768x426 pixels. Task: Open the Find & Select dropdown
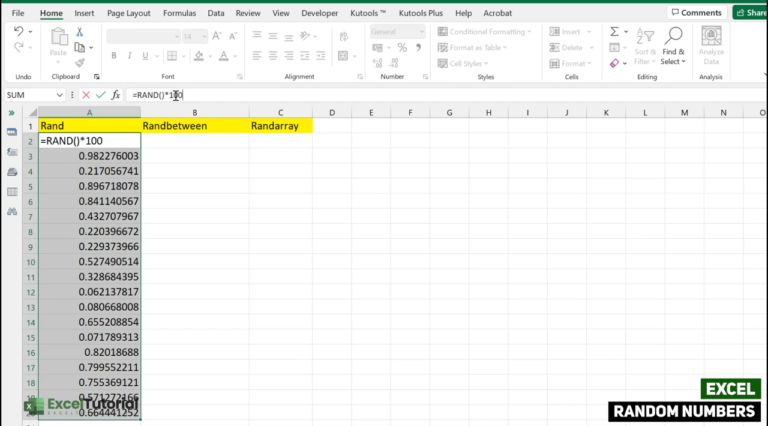673,55
